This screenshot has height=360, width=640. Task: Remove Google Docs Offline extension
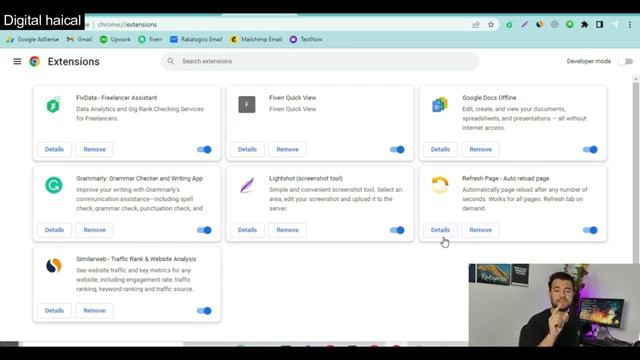pyautogui.click(x=481, y=149)
